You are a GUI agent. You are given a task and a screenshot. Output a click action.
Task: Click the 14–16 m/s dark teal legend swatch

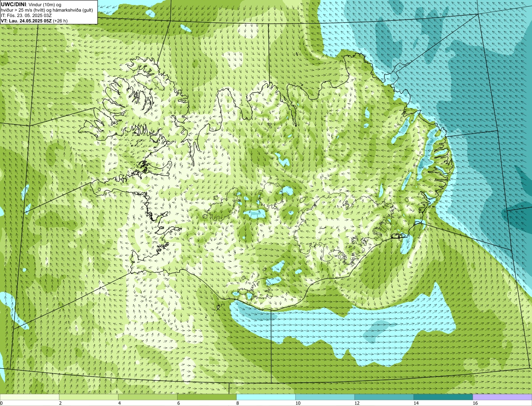click(443, 397)
